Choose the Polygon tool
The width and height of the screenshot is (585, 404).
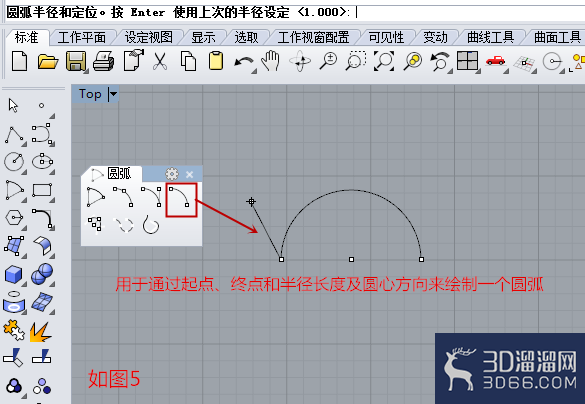(x=14, y=217)
